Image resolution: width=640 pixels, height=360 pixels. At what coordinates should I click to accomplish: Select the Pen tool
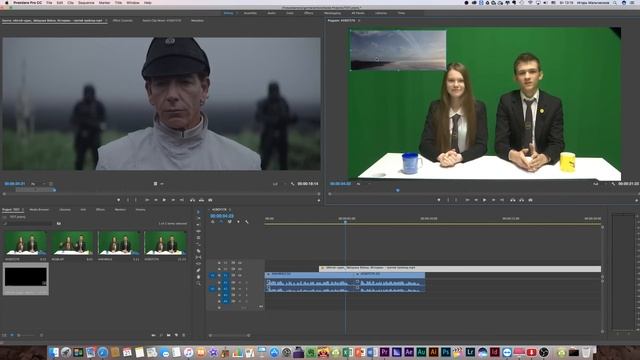click(198, 270)
